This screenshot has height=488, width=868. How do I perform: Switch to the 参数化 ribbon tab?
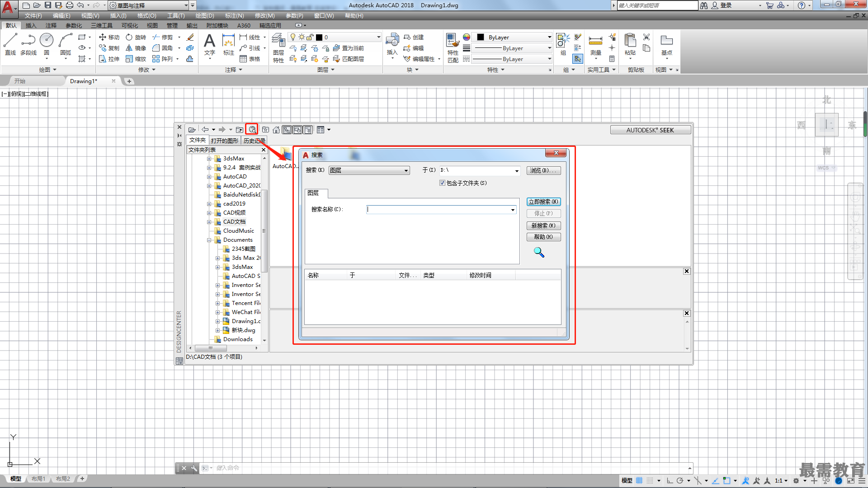[74, 25]
